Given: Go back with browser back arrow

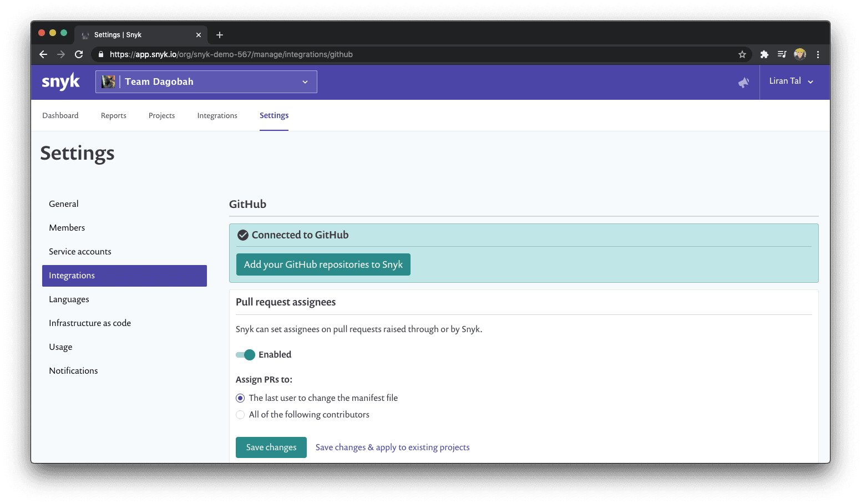Looking at the screenshot, I should [x=43, y=54].
